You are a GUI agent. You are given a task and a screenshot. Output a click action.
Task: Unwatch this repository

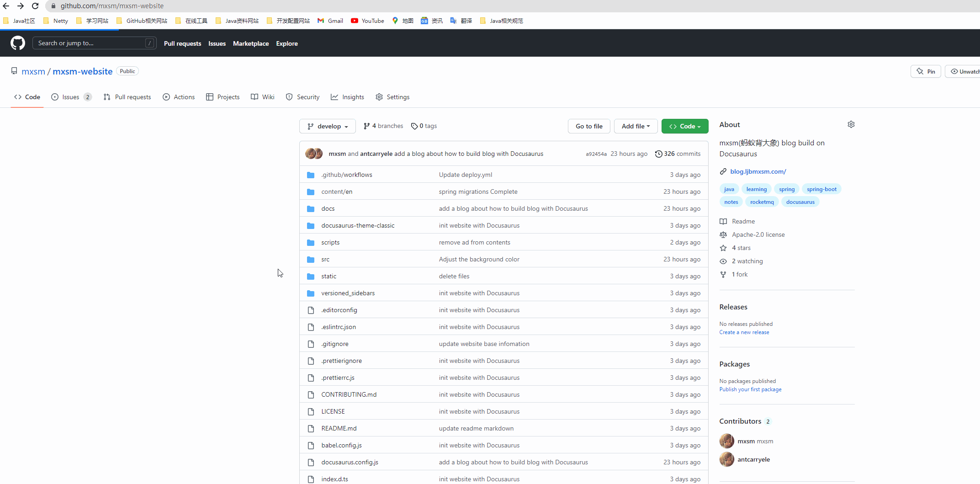click(x=965, y=71)
